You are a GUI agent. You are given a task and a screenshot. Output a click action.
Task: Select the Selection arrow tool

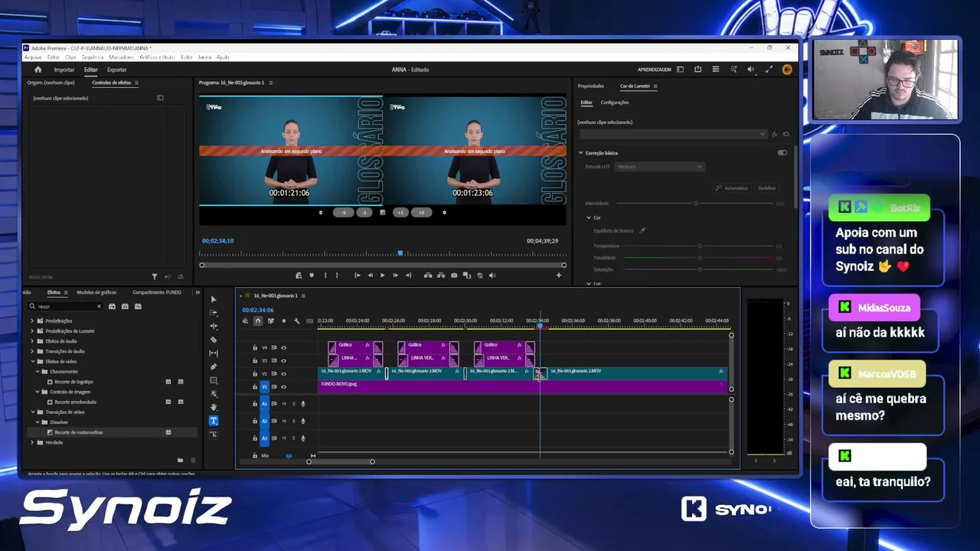pyautogui.click(x=214, y=299)
